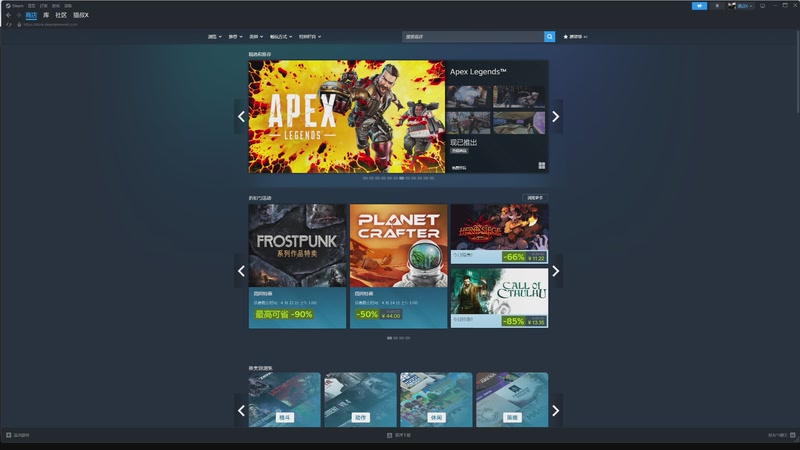
Task: Open the Hero Siege daily deal image
Action: pos(499,227)
